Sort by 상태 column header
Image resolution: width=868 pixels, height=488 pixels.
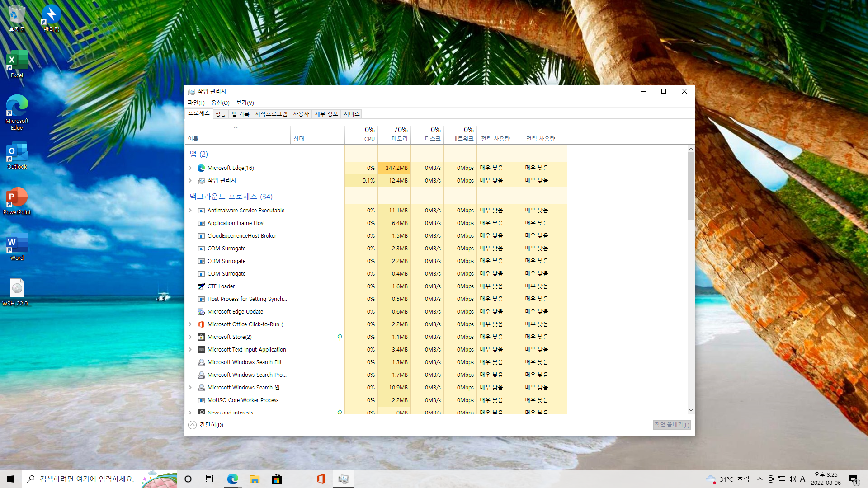(317, 134)
